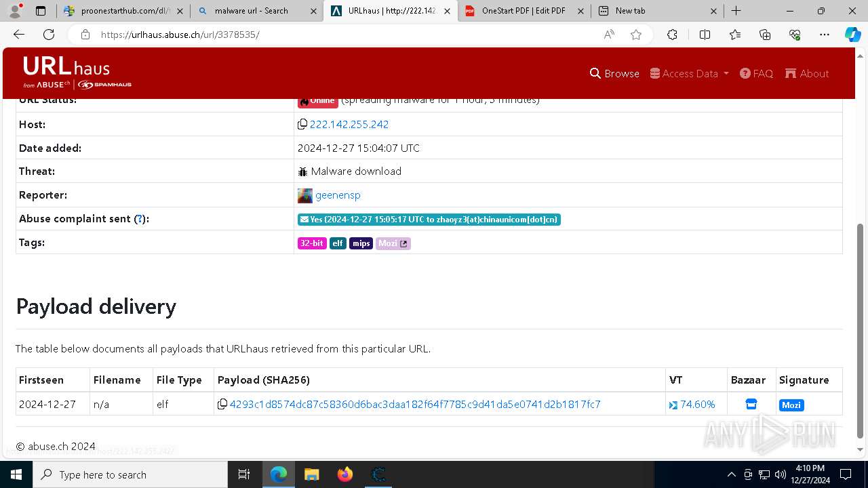Screen dimensions: 868x488
Task: Click the taskbar search box
Action: [130, 474]
